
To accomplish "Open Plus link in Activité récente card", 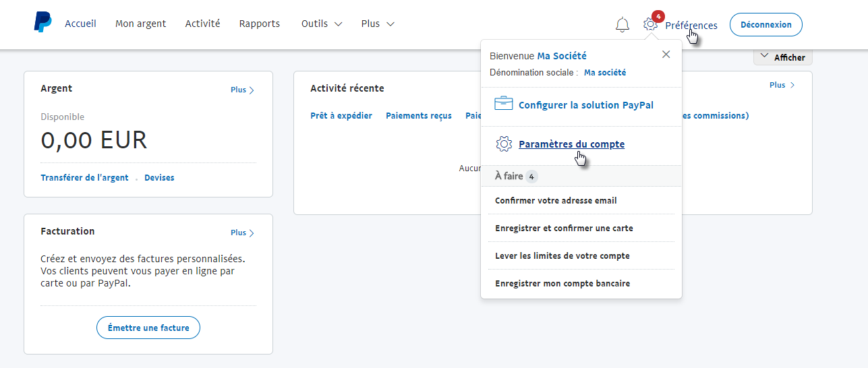I will (x=782, y=85).
